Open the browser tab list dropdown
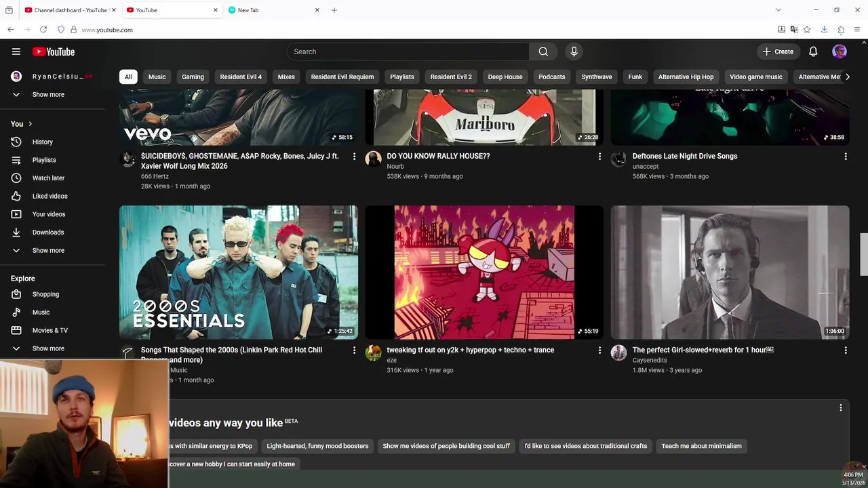The height and width of the screenshot is (488, 868). point(778,10)
